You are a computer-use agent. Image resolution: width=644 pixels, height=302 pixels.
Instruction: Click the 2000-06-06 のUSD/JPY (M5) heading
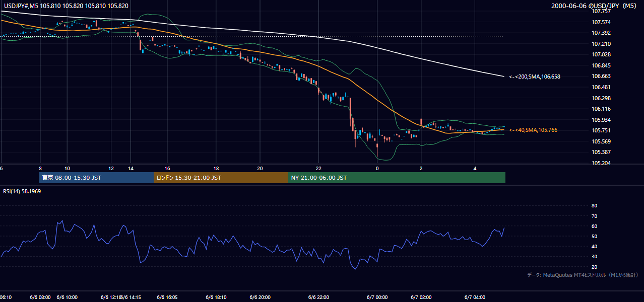click(x=595, y=6)
